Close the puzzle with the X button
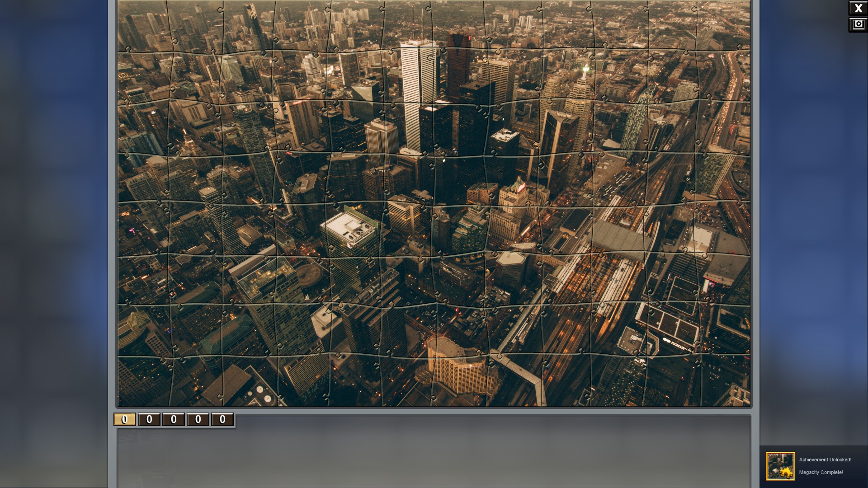 coord(858,9)
